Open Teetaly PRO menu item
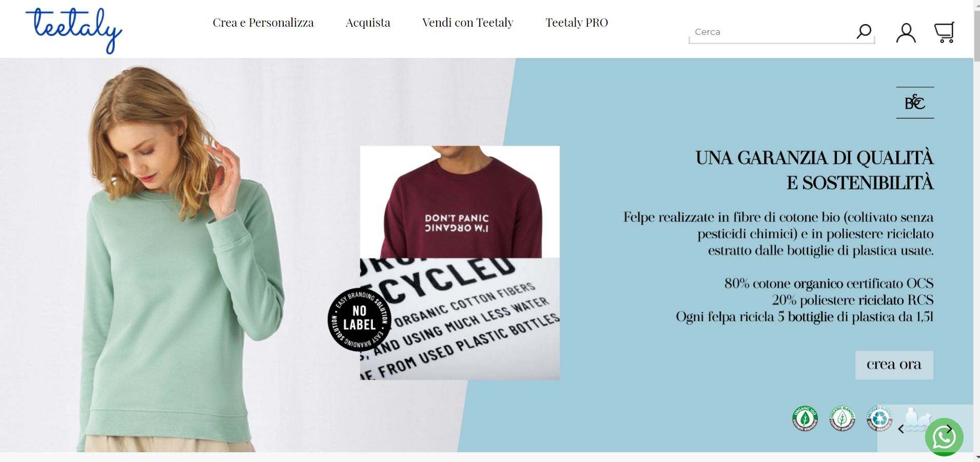Viewport: 980px width, 462px height. [x=577, y=23]
